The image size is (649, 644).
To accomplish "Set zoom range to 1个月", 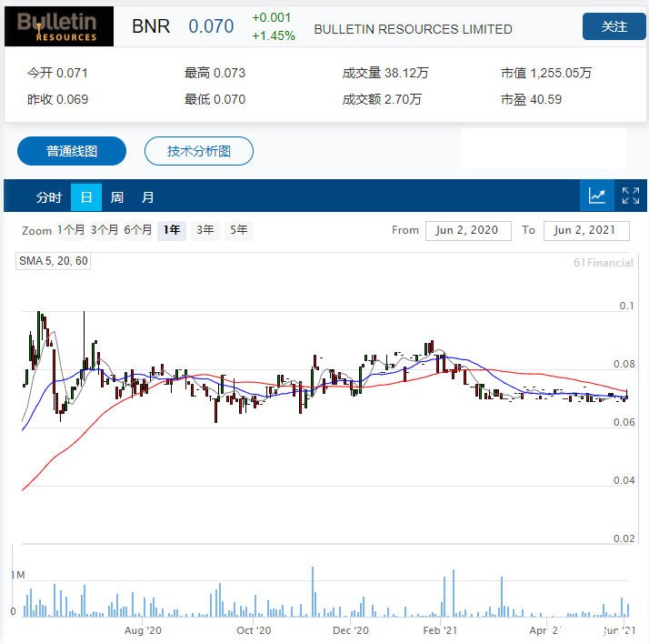I will coord(71,230).
